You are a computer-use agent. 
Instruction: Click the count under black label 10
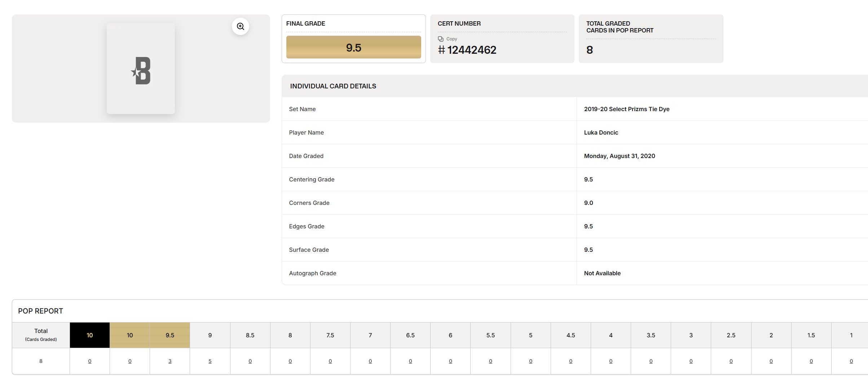tap(90, 361)
